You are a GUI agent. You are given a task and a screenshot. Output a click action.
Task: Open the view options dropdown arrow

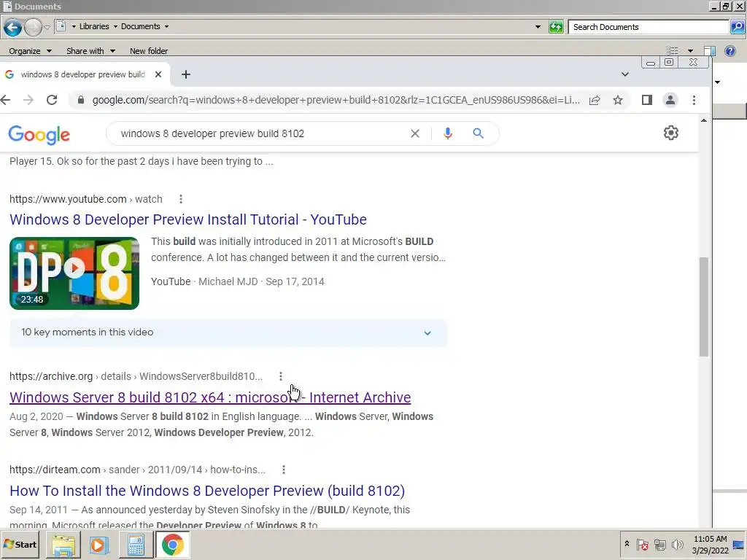point(690,51)
